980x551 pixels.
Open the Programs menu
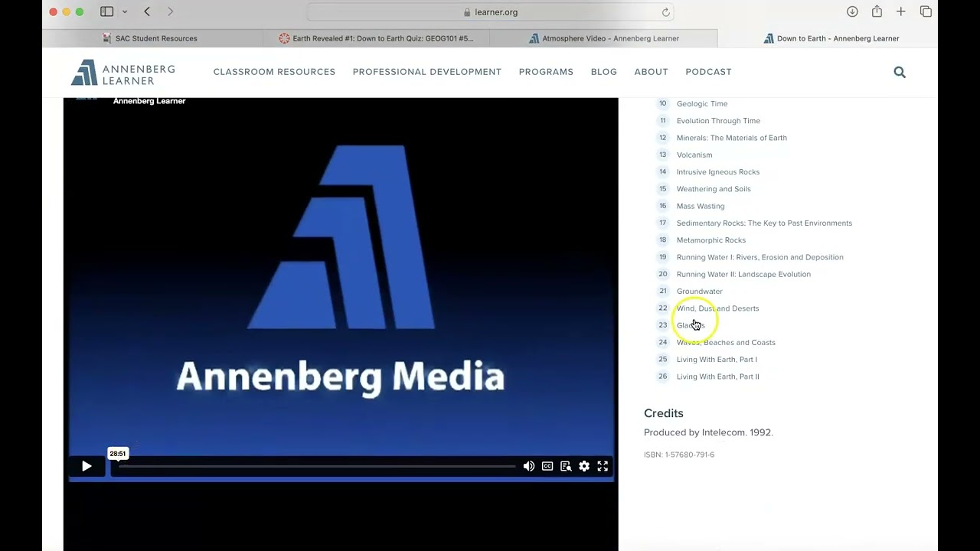[x=546, y=72]
